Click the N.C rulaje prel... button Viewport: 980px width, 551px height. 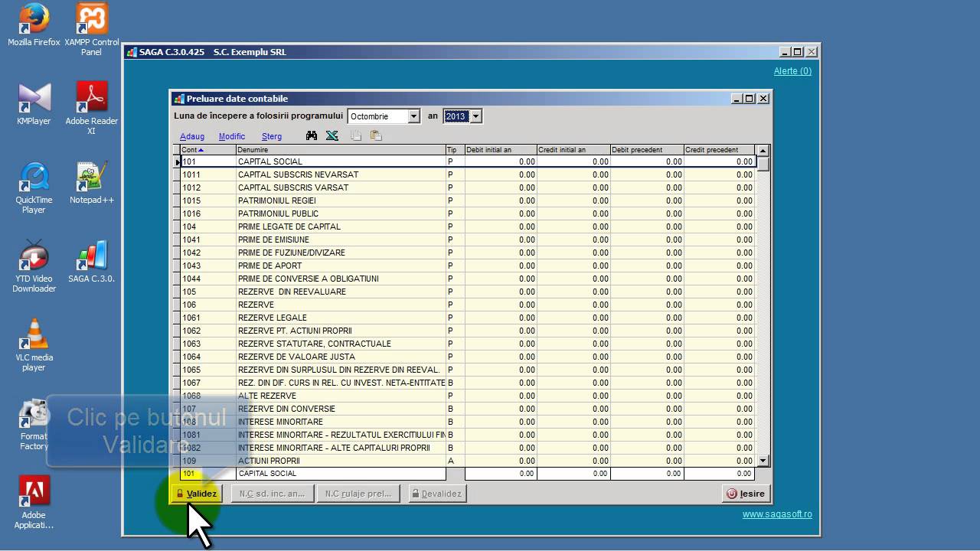(358, 494)
